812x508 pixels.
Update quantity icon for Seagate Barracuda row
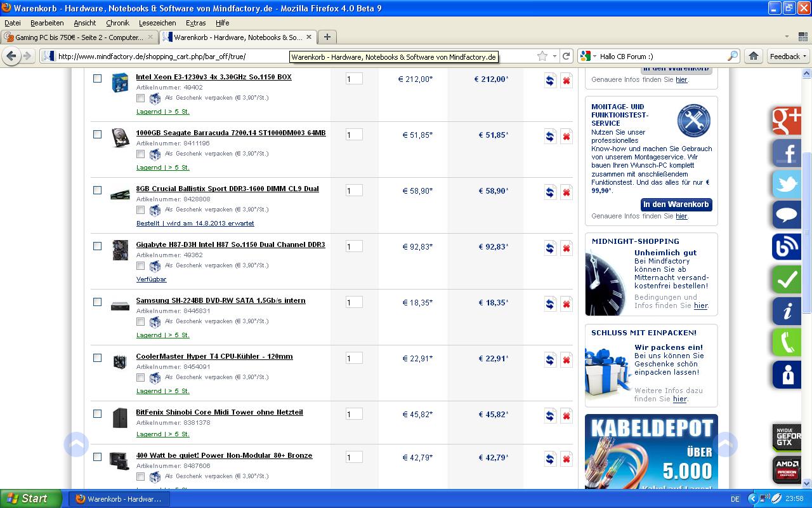pyautogui.click(x=550, y=137)
